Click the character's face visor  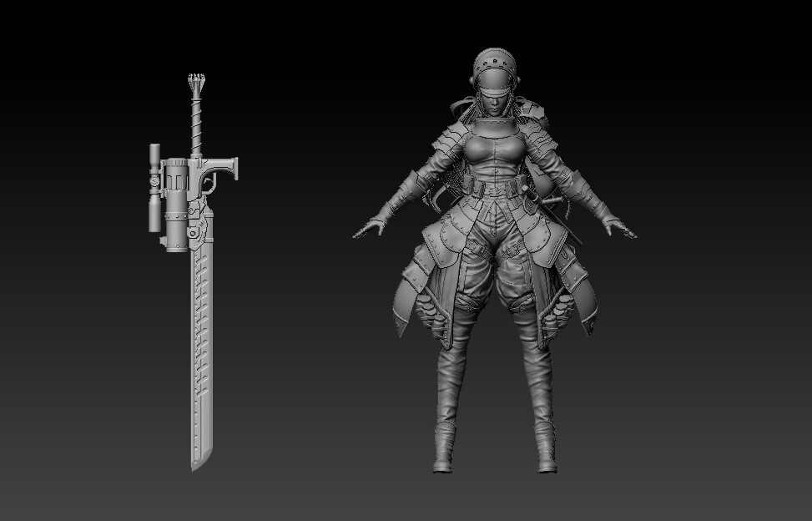pos(492,92)
